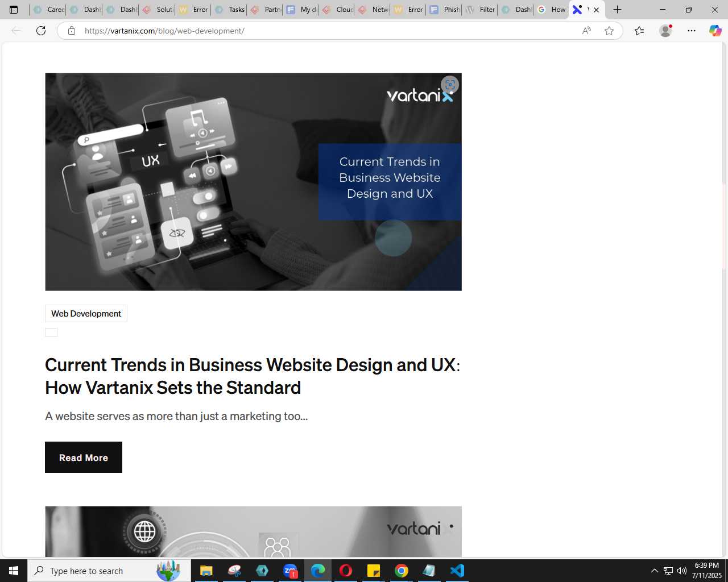Image resolution: width=728 pixels, height=582 pixels.
Task: Launch Opera from the taskbar
Action: (x=346, y=571)
